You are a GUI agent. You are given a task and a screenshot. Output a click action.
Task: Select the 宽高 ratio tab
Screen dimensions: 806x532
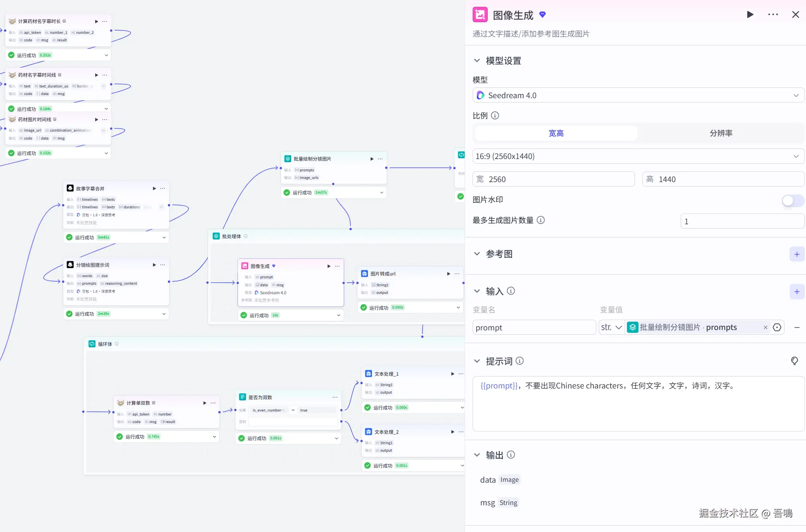point(556,133)
